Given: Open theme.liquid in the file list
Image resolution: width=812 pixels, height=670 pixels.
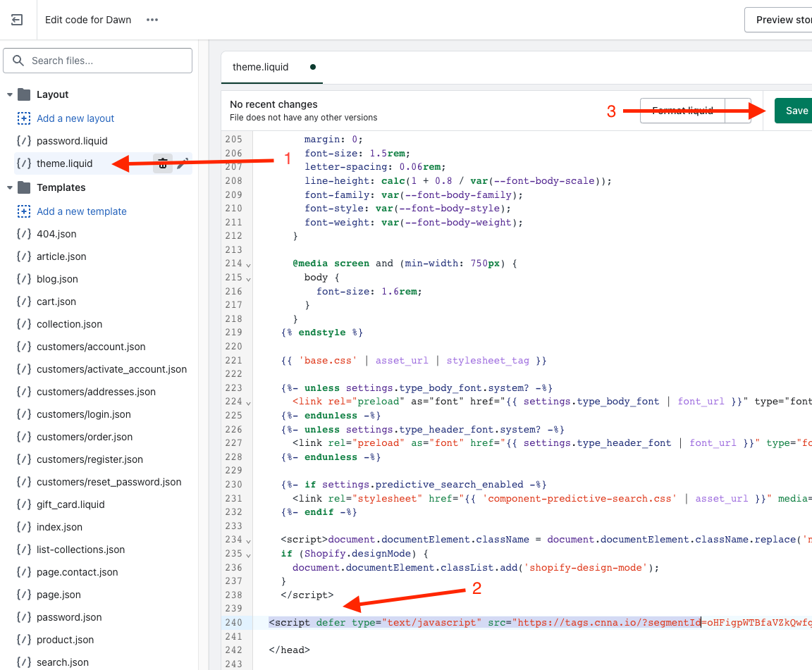Looking at the screenshot, I should tap(64, 163).
